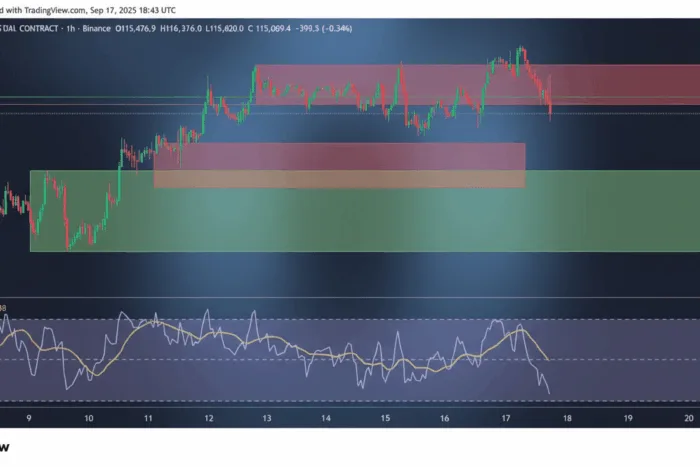Click date label 12 on time axis
This screenshot has height=467, width=700.
[x=208, y=418]
